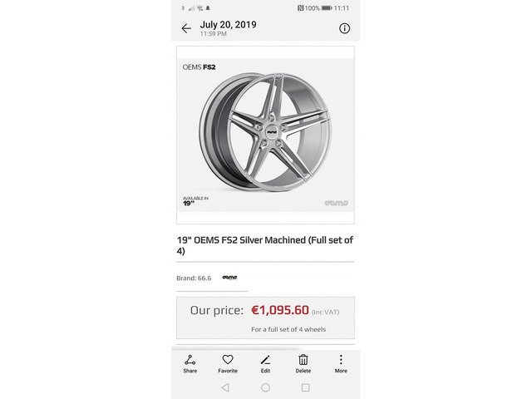Open the More options menu
The image size is (532, 399).
coord(341,363)
